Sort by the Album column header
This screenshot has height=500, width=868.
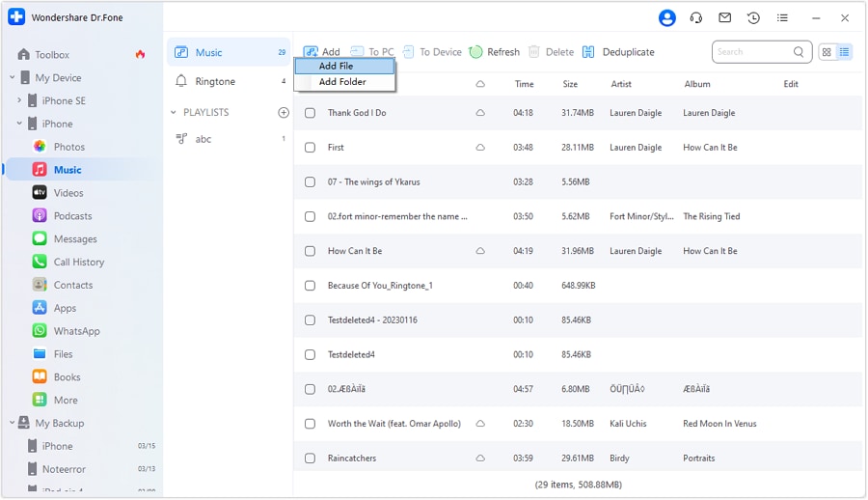(697, 84)
